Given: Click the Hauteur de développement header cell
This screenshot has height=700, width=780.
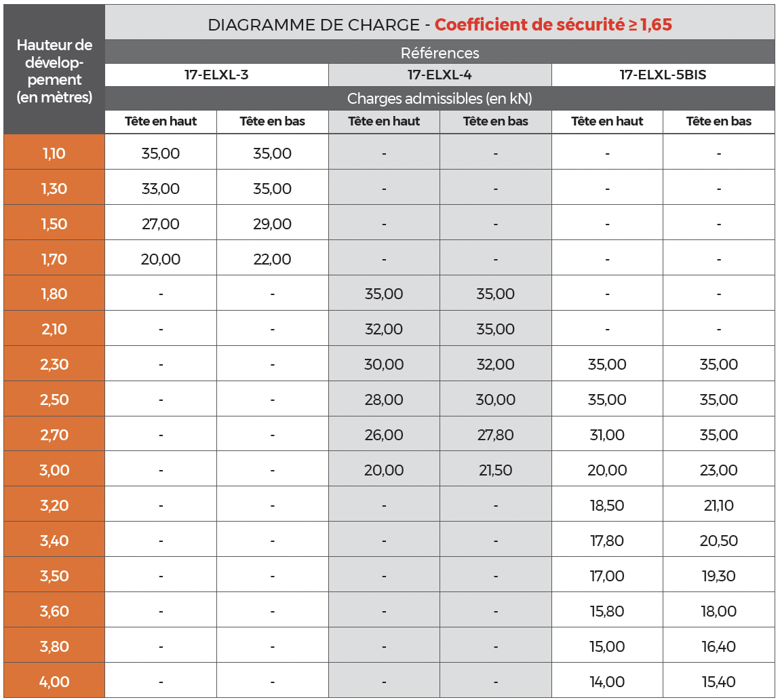Looking at the screenshot, I should pos(54,71).
